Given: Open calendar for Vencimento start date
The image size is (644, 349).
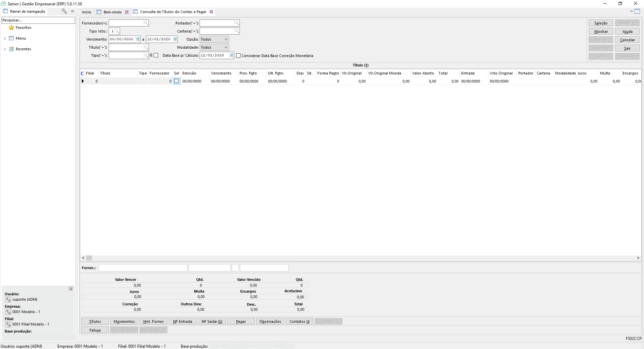Looking at the screenshot, I should pyautogui.click(x=138, y=39).
